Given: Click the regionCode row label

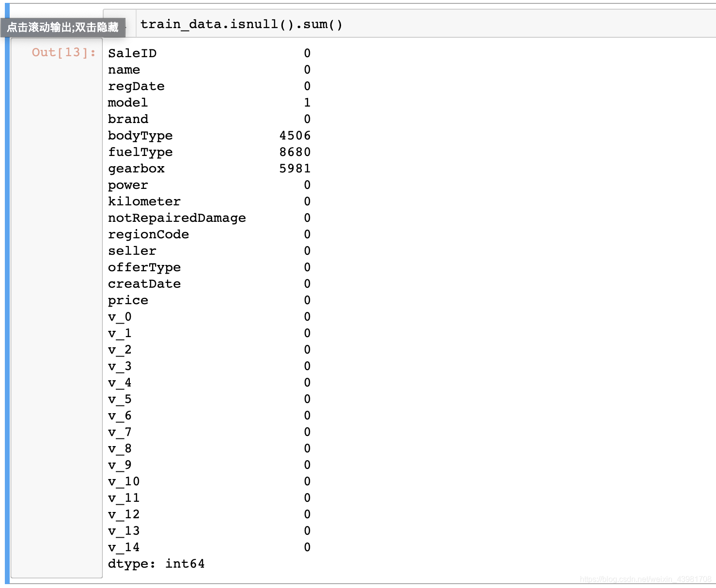Looking at the screenshot, I should click(148, 234).
